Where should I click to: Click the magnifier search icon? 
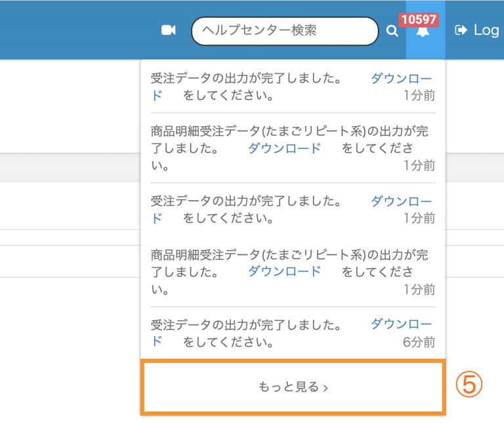[392, 31]
